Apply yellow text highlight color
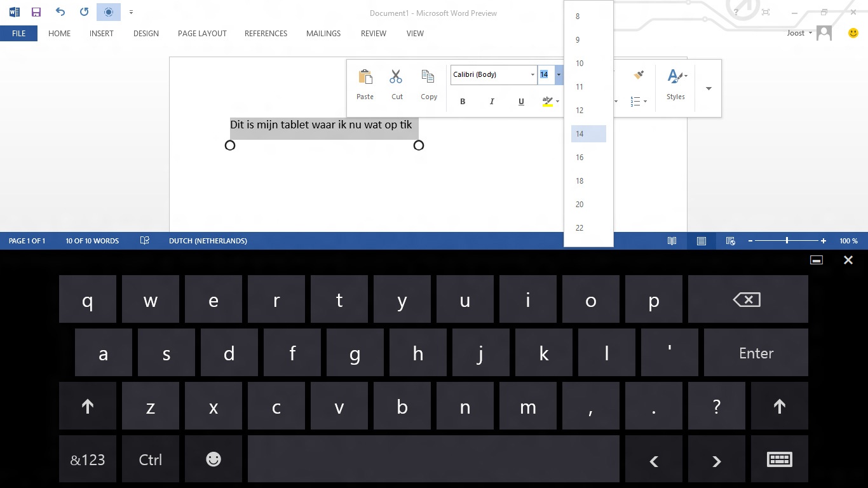Viewport: 868px width, 488px height. (x=547, y=102)
